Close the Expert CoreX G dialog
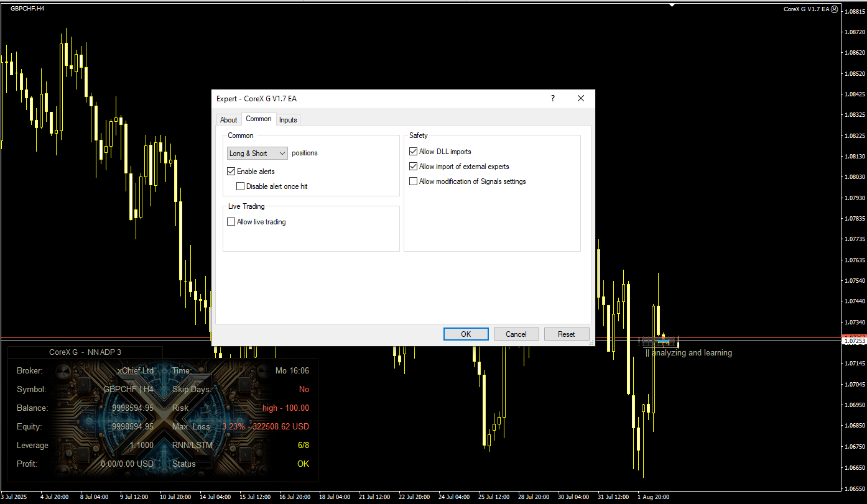This screenshot has width=867, height=504. (x=581, y=98)
